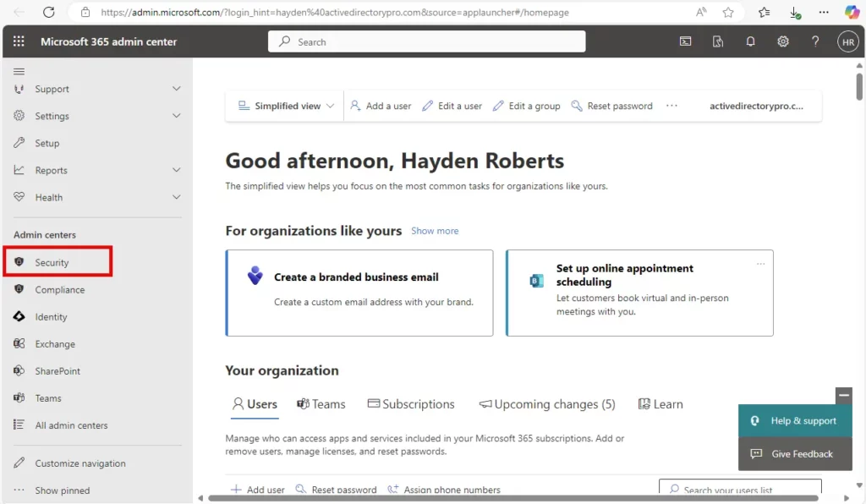866x504 pixels.
Task: Switch to Upcoming changes (5) tab
Action: pyautogui.click(x=547, y=404)
